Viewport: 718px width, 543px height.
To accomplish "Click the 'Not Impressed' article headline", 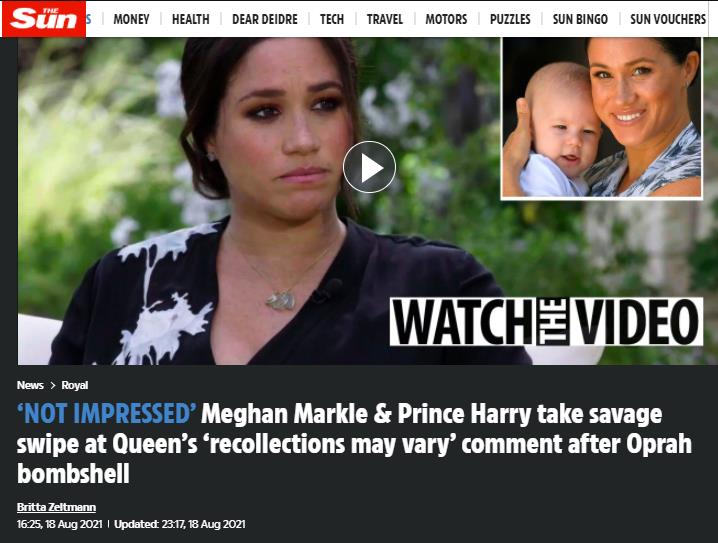I will pyautogui.click(x=354, y=444).
